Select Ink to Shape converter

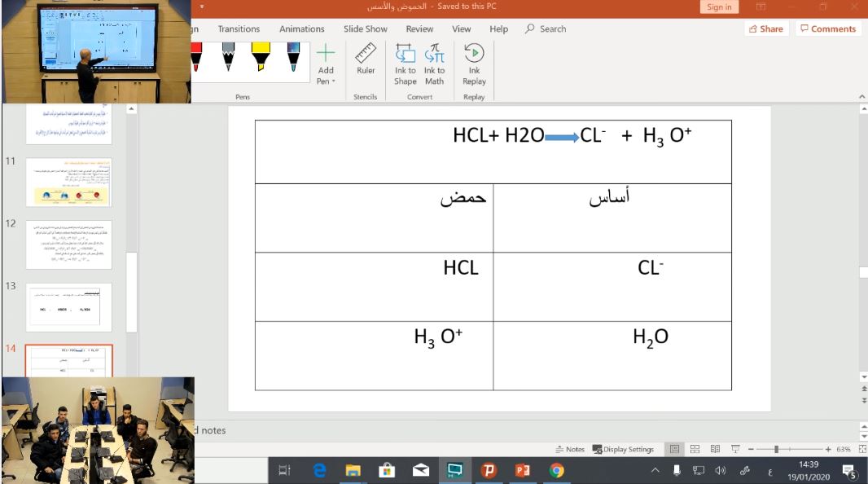coord(406,64)
